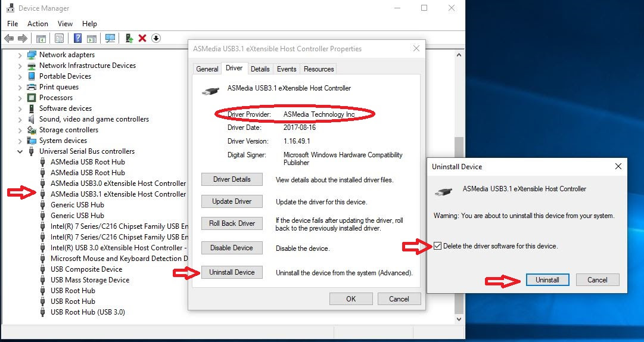Expand the Software devices node
The image size is (644, 342).
pos(20,108)
